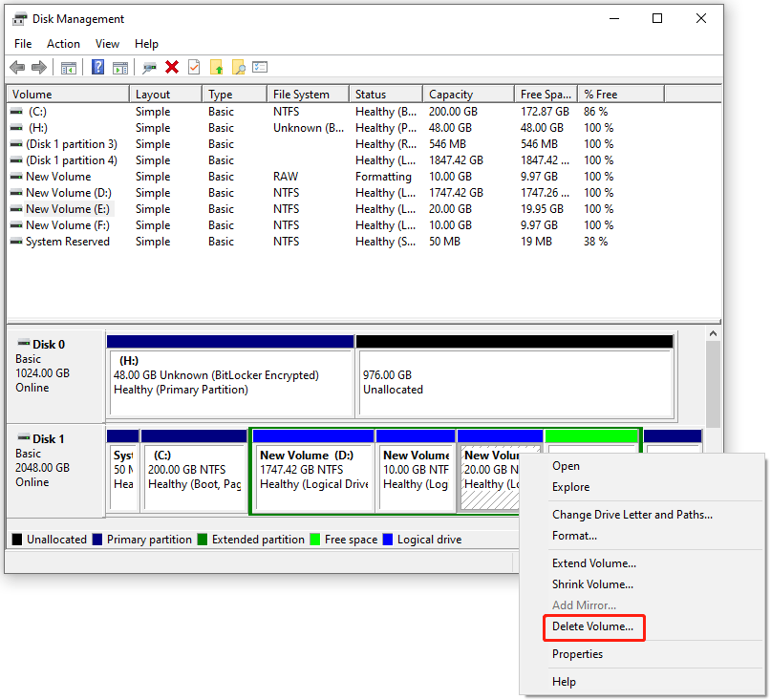771x700 pixels.
Task: Click the red X Delete toolbar icon
Action: click(x=172, y=67)
